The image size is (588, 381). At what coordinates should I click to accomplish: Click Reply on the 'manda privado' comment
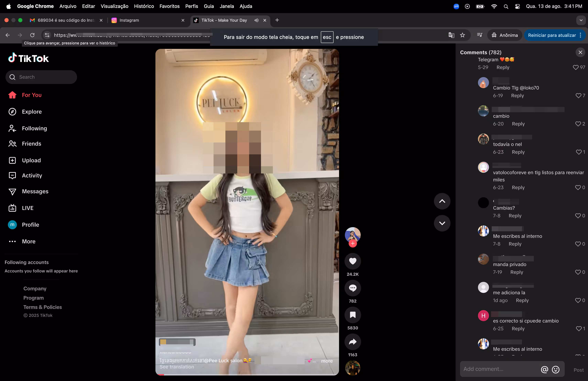(x=517, y=272)
